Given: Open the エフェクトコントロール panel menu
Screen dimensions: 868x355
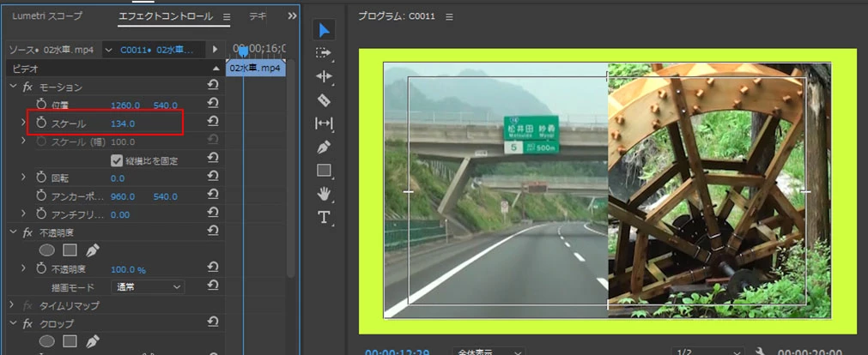Looking at the screenshot, I should [227, 17].
